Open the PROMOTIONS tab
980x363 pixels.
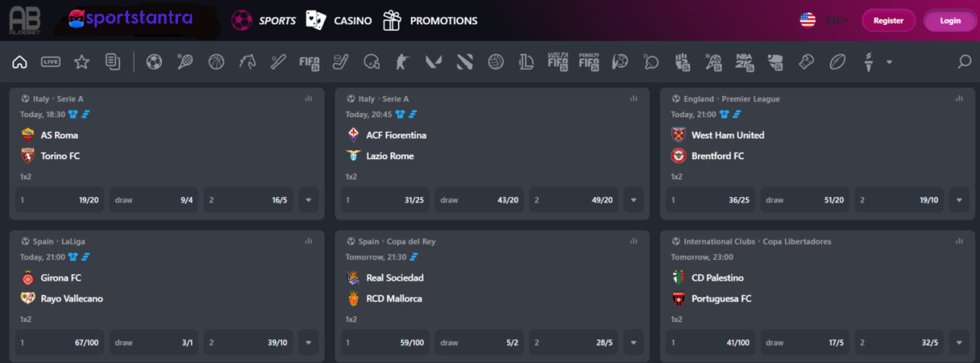430,20
